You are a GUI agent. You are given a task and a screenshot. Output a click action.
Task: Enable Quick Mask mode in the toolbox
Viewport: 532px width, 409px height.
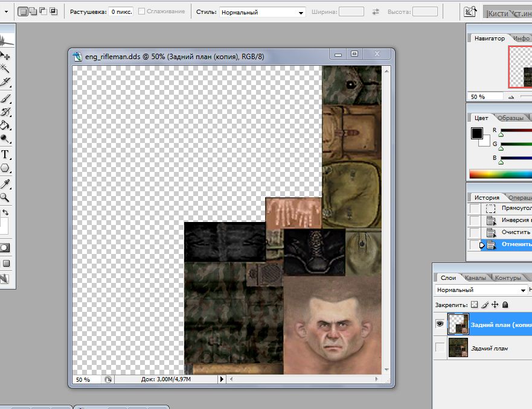click(5, 247)
